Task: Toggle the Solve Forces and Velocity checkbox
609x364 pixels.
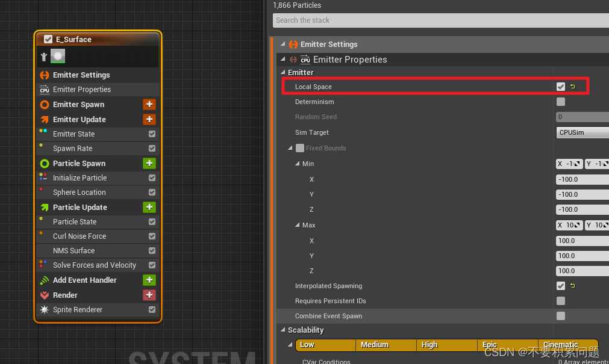Action: [152, 265]
